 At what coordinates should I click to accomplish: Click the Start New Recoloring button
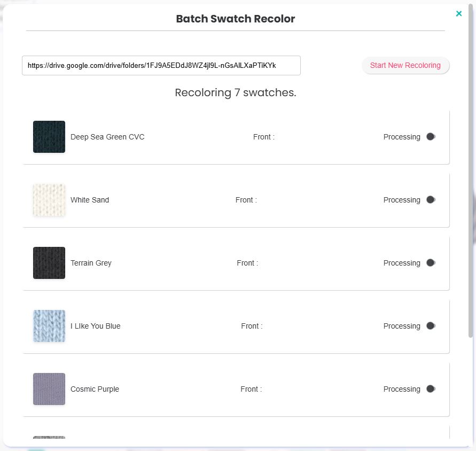click(x=405, y=65)
